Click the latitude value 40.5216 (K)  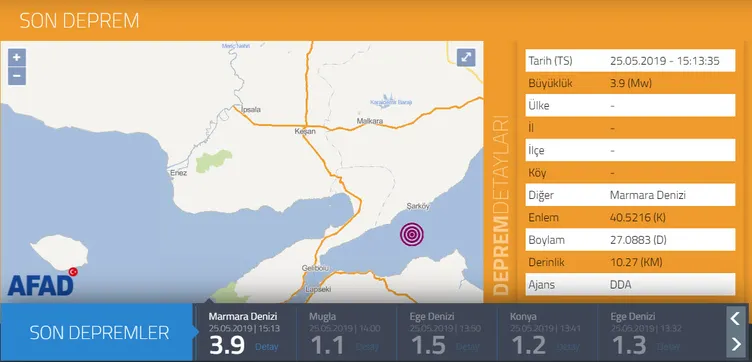click(638, 218)
